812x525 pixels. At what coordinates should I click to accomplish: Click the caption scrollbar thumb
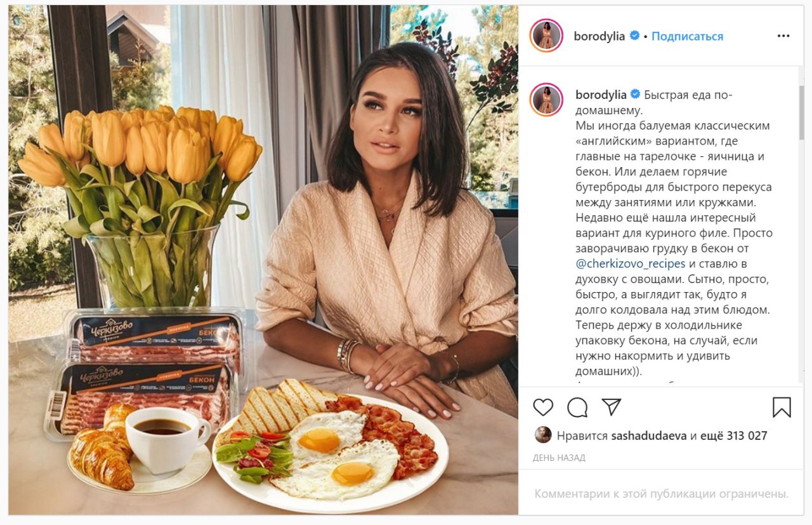(x=801, y=112)
